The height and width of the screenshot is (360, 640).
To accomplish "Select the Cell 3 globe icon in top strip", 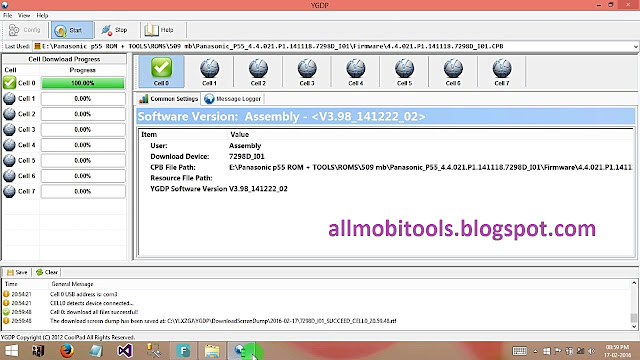I will pos(307,68).
